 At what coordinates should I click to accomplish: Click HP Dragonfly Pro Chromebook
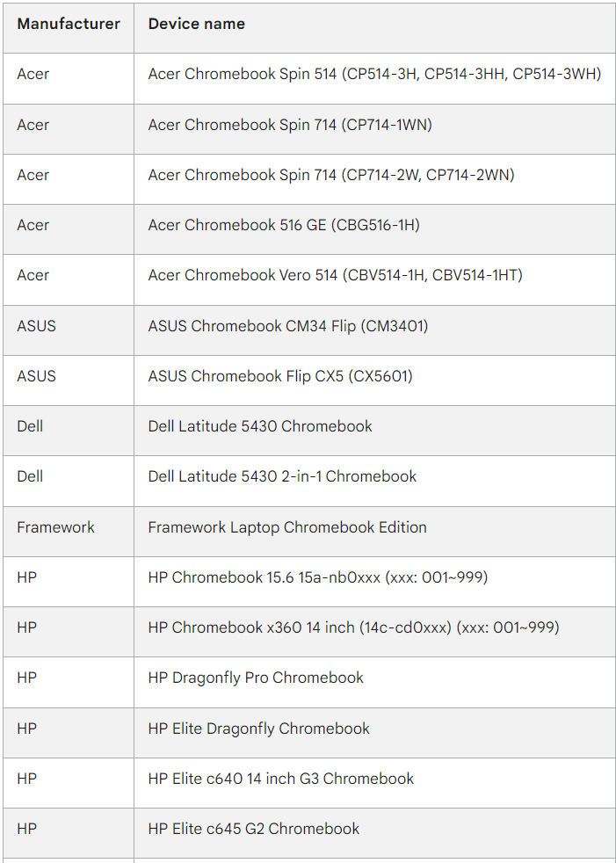click(x=256, y=678)
